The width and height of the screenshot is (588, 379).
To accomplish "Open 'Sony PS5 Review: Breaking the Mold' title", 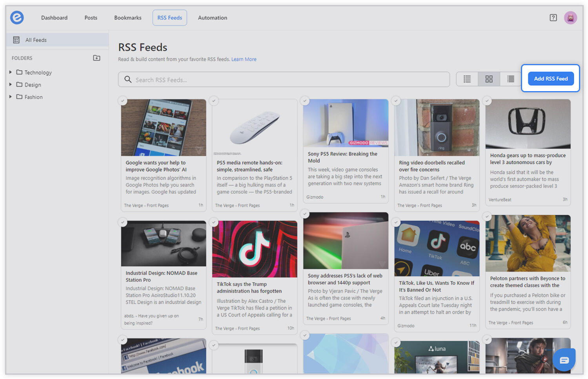I will [x=342, y=157].
